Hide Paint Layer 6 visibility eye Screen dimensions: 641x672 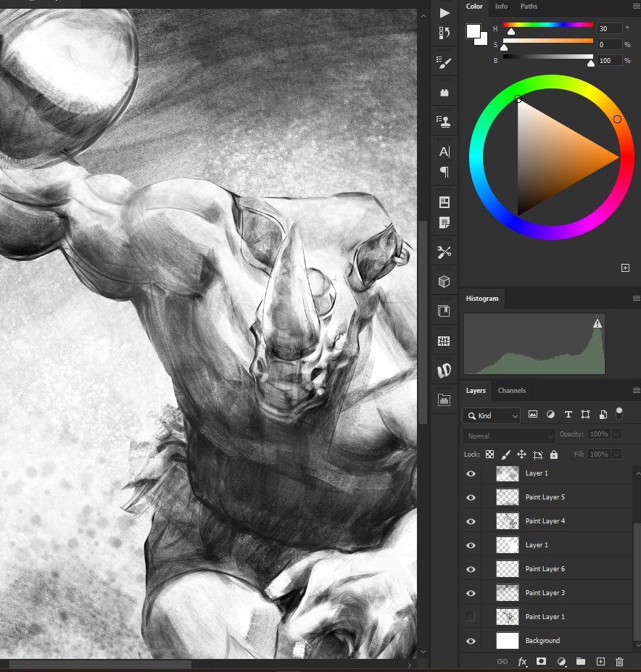click(471, 569)
